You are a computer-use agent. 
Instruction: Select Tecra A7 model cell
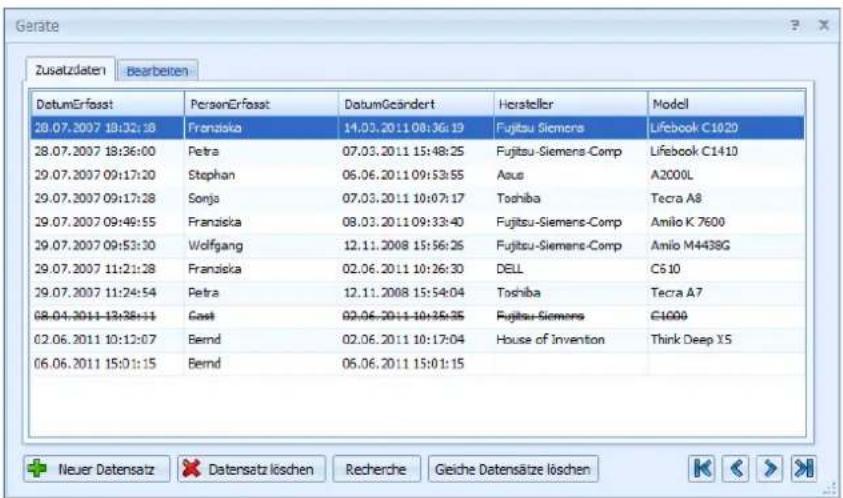(726, 293)
